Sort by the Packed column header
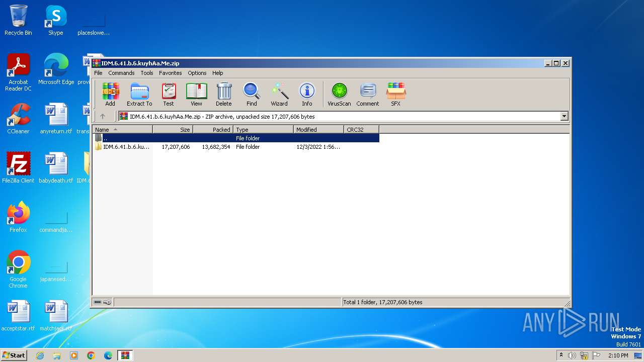The image size is (644, 362). [x=213, y=129]
